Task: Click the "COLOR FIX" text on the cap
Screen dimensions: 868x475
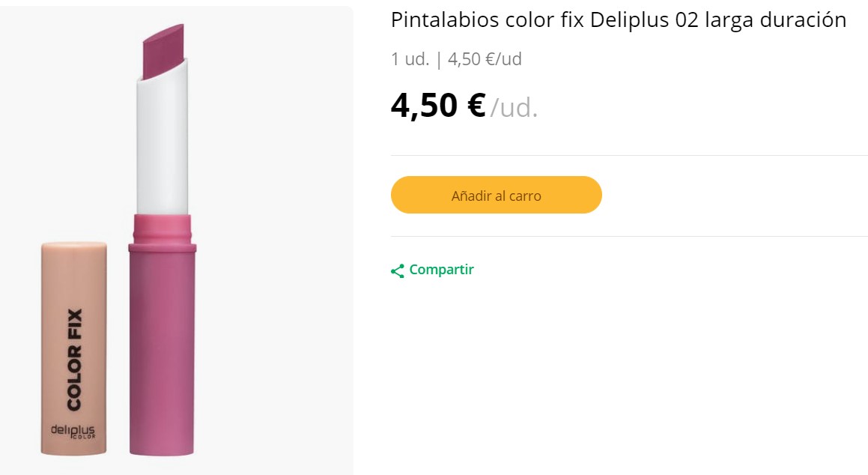Action: [74, 360]
